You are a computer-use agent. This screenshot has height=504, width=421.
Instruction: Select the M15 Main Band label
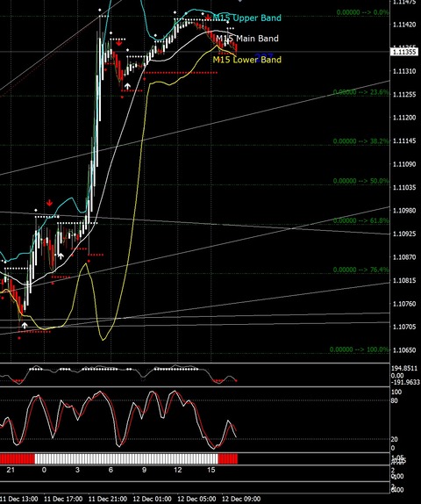point(247,39)
